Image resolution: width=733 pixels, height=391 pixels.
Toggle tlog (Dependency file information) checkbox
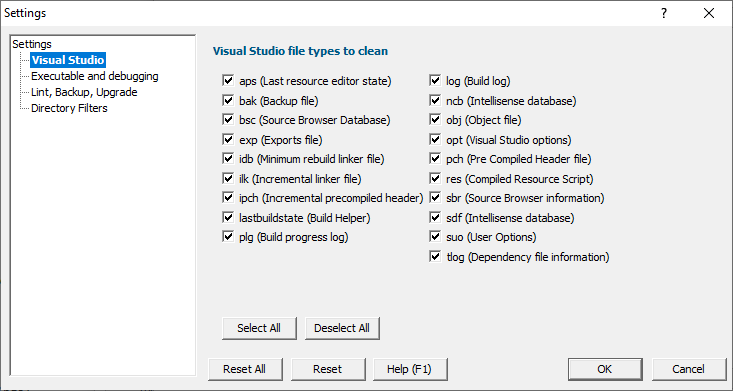(435, 257)
